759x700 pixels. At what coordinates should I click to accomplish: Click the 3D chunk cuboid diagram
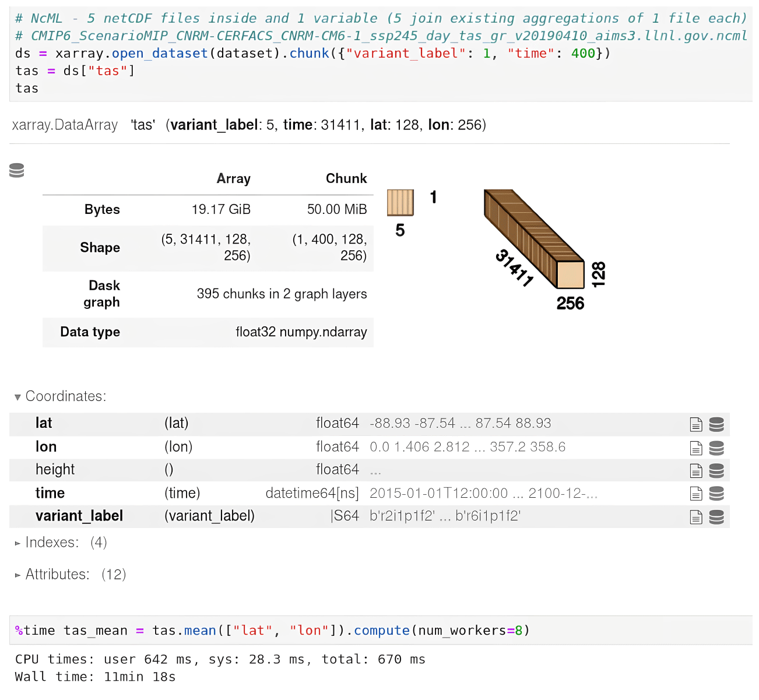(533, 238)
